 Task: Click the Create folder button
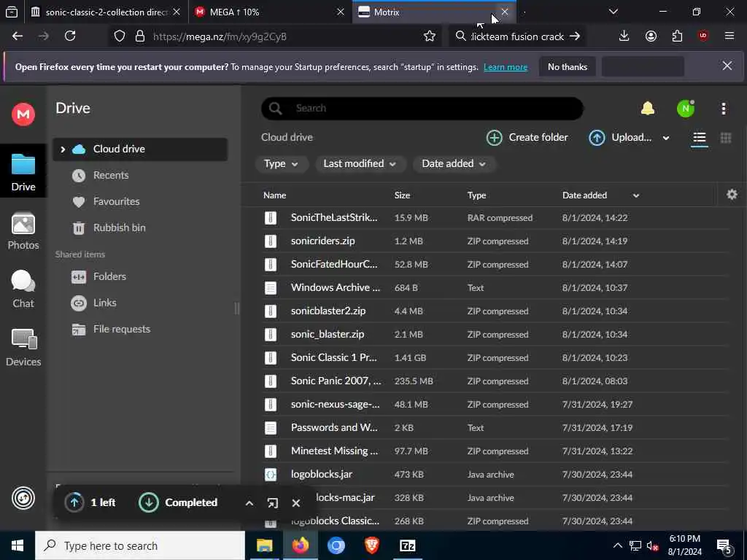527,138
